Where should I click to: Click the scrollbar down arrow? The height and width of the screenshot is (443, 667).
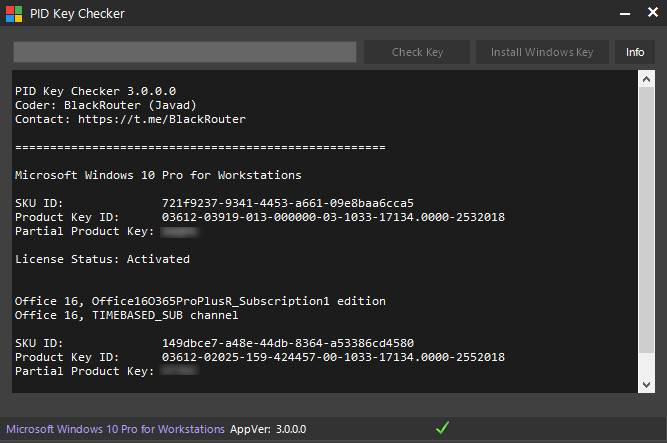647,385
